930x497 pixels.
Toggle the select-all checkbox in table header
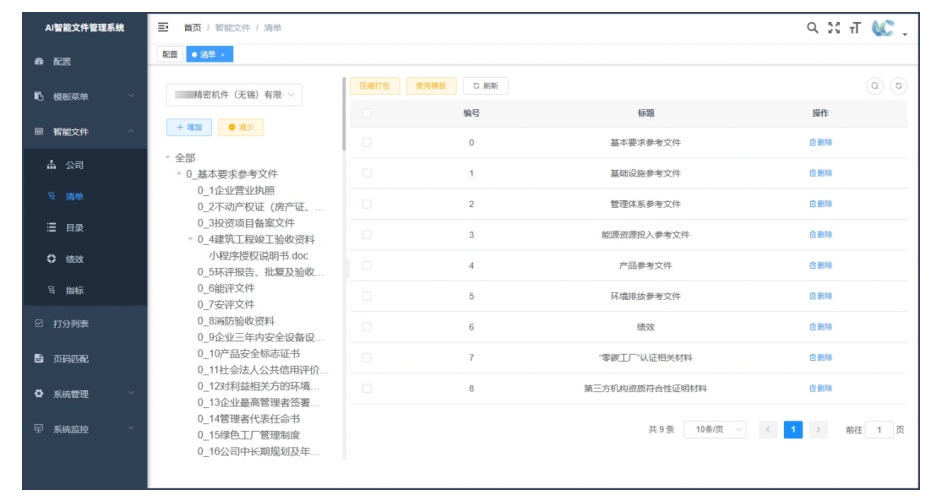coord(367,113)
